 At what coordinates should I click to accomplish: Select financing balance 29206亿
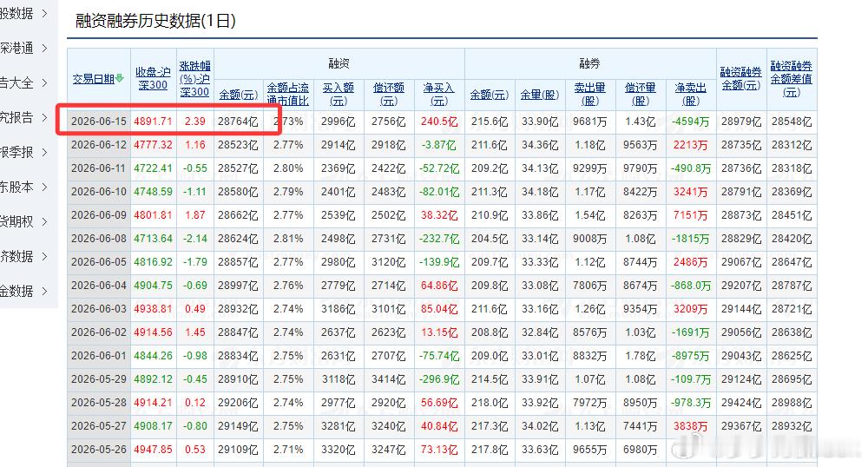(238, 402)
